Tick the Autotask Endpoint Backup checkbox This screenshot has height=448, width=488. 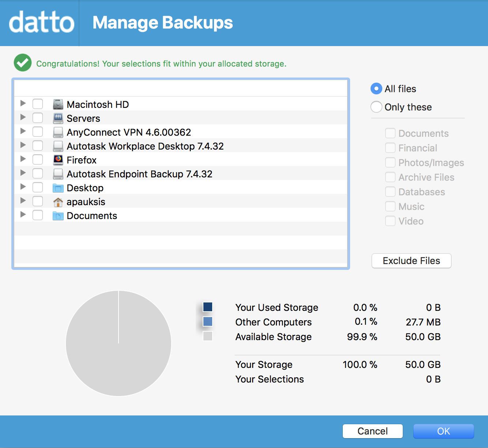coord(38,174)
